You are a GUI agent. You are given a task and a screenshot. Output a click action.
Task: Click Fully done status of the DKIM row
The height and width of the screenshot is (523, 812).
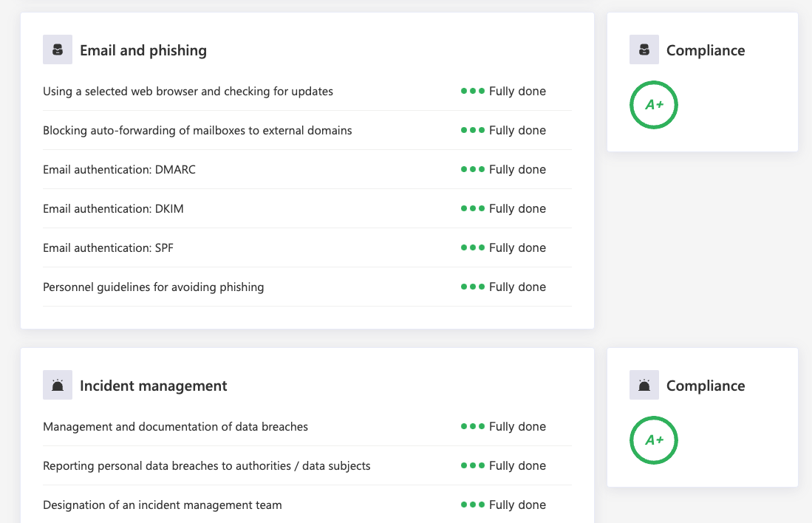pos(503,208)
